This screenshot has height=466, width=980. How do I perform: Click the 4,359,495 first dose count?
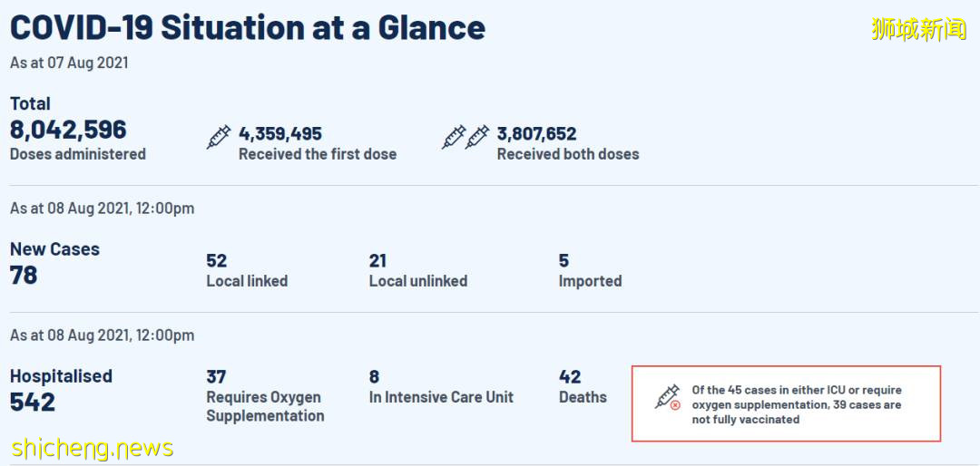[280, 134]
